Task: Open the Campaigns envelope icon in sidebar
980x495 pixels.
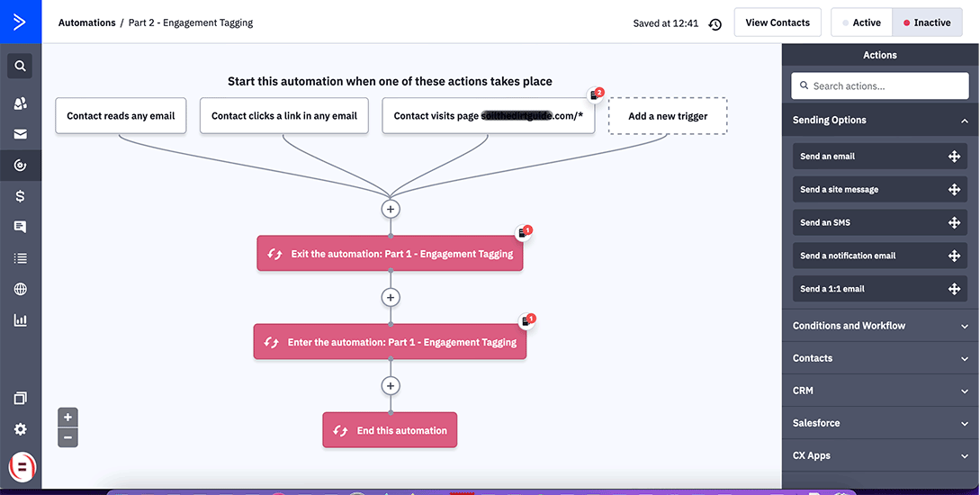Action: (20, 134)
